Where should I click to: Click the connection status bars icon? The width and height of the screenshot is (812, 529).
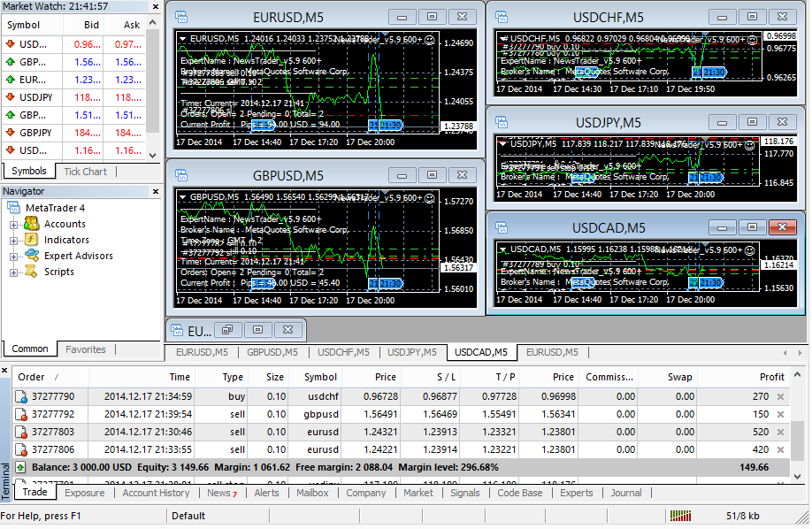tap(679, 516)
